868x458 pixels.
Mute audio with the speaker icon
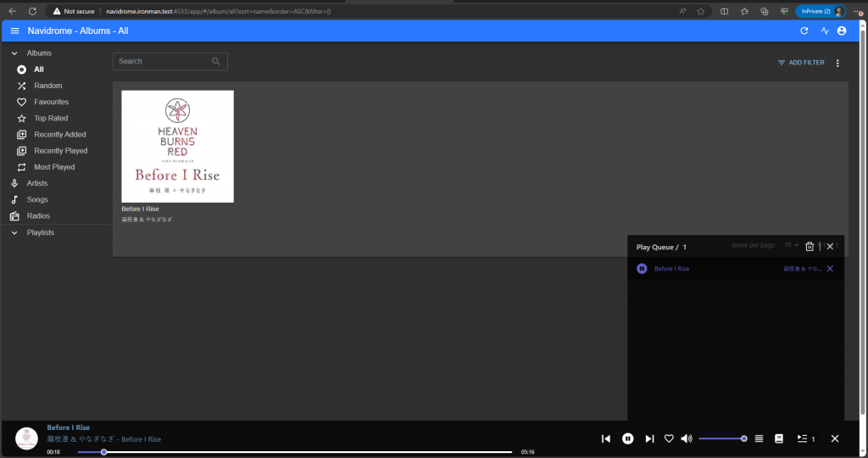687,438
